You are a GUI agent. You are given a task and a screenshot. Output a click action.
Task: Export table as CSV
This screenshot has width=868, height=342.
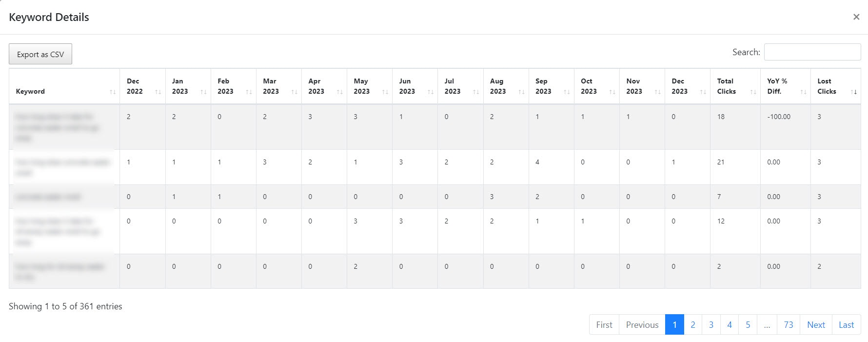[x=40, y=54]
